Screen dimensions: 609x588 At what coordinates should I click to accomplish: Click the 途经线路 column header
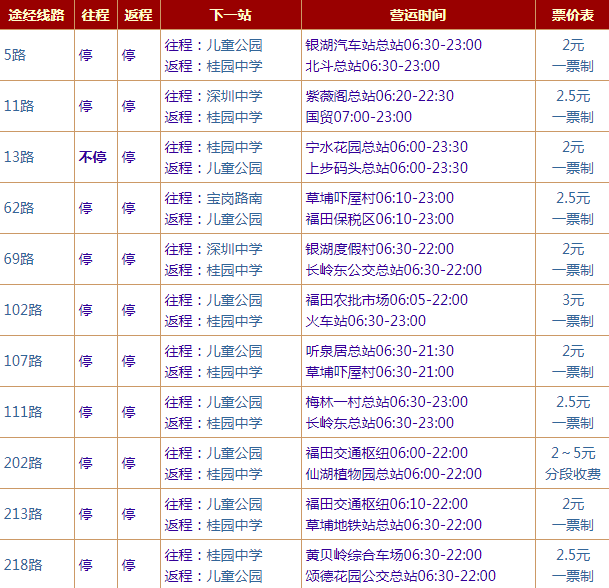pyautogui.click(x=37, y=15)
